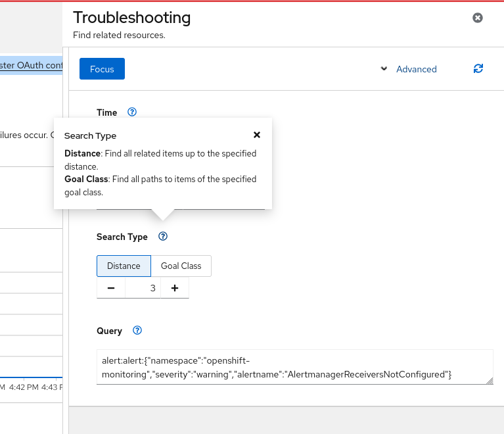Dismiss the Search Type popover
504x434 pixels.
[257, 135]
